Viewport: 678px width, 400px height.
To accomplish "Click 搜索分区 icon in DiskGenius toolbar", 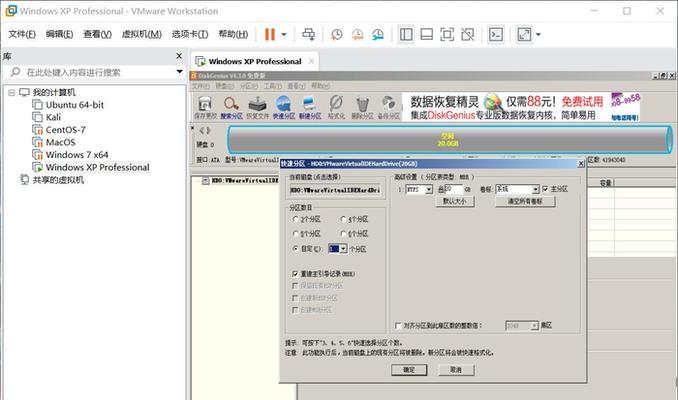I will 231,107.
